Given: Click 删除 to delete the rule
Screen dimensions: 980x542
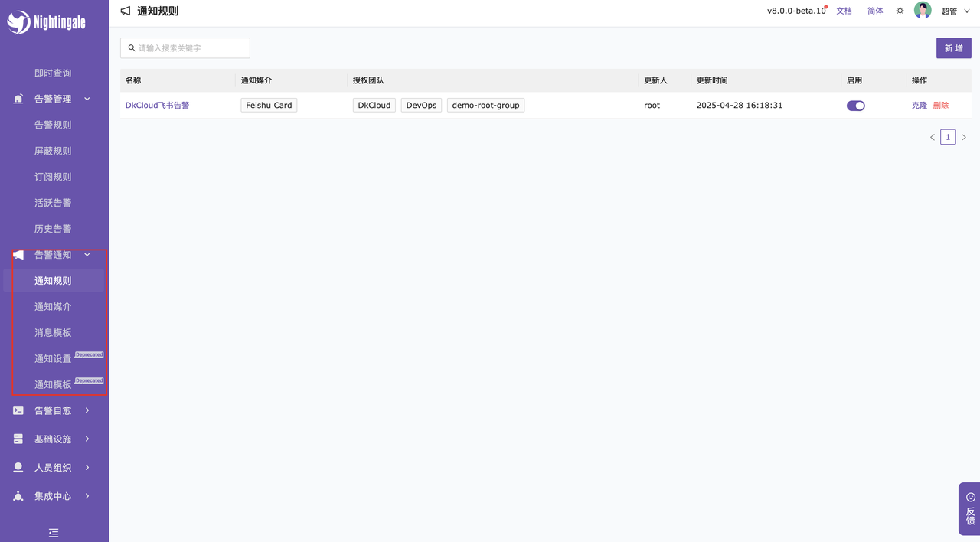Looking at the screenshot, I should coord(940,106).
